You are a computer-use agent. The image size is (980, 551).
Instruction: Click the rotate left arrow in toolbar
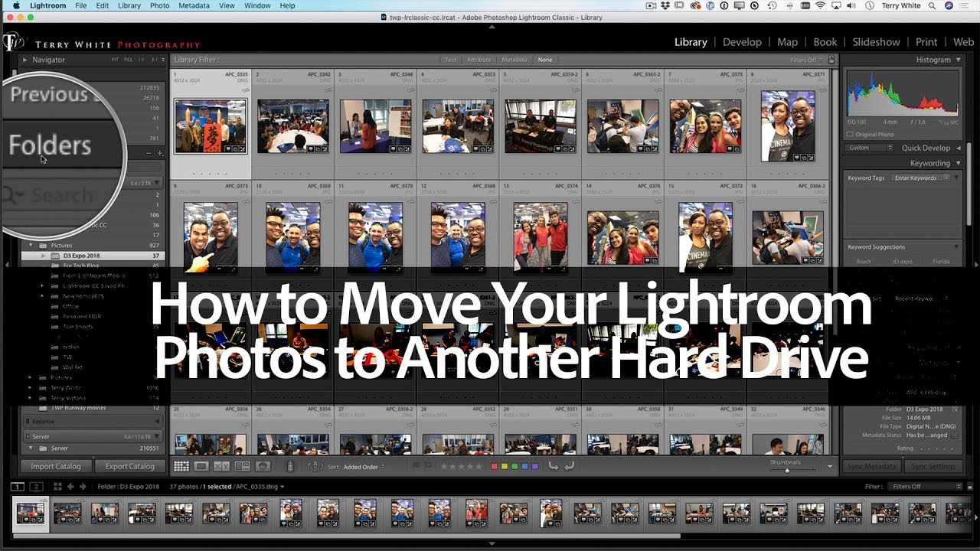554,466
